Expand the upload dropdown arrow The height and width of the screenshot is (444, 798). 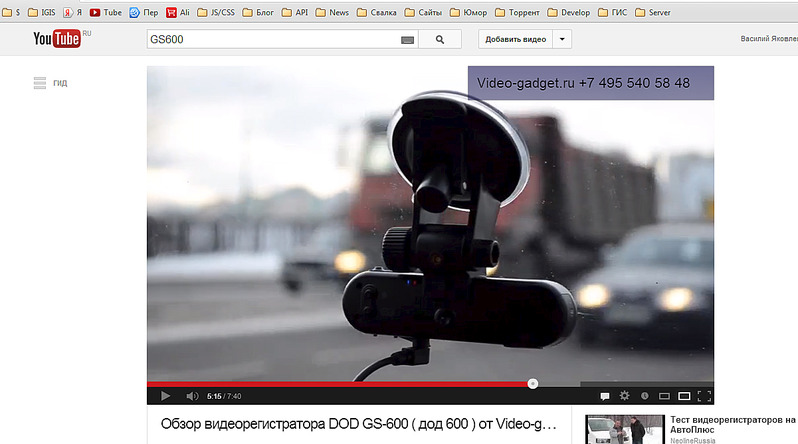pyautogui.click(x=562, y=39)
